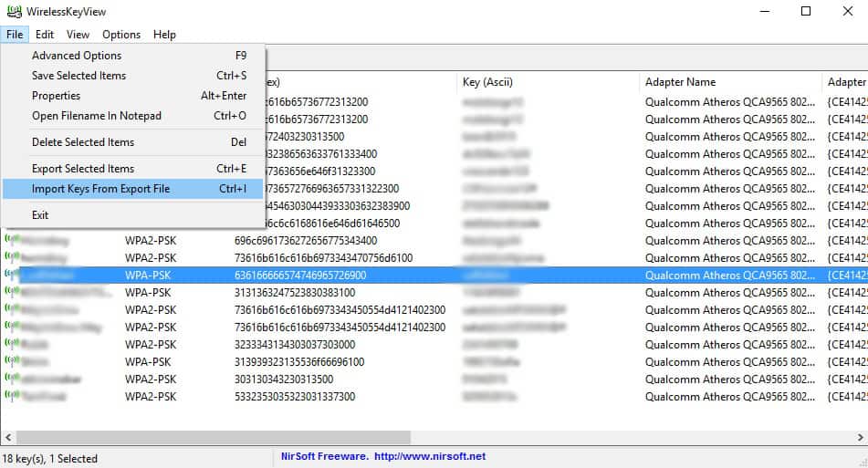Choose Export Selected Items
868x468 pixels.
(133, 169)
